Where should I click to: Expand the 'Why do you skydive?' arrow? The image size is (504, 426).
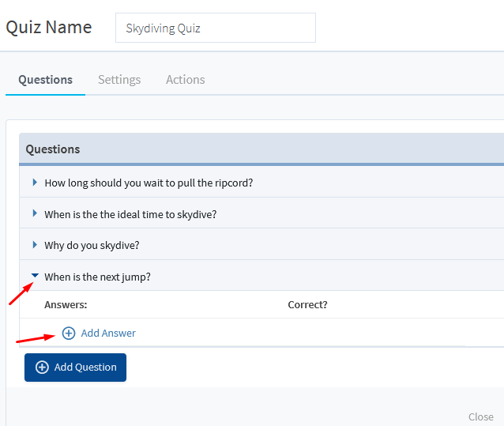(x=35, y=245)
